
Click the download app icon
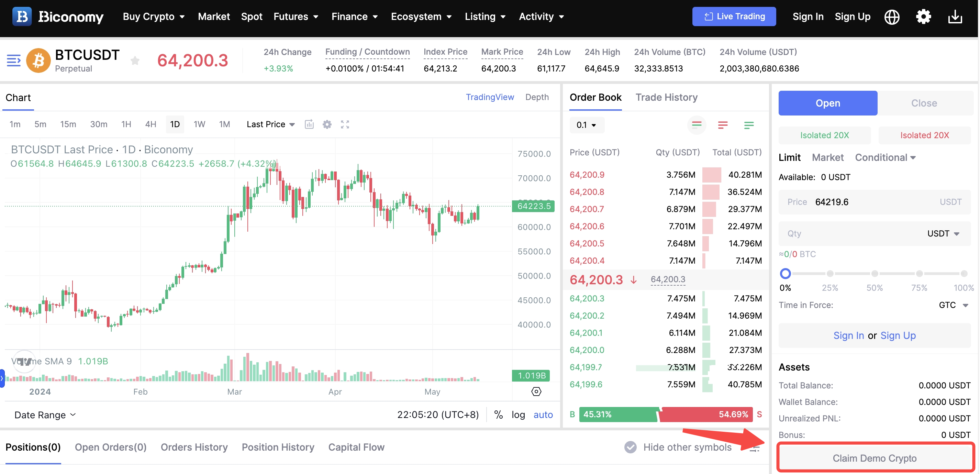click(x=955, y=17)
